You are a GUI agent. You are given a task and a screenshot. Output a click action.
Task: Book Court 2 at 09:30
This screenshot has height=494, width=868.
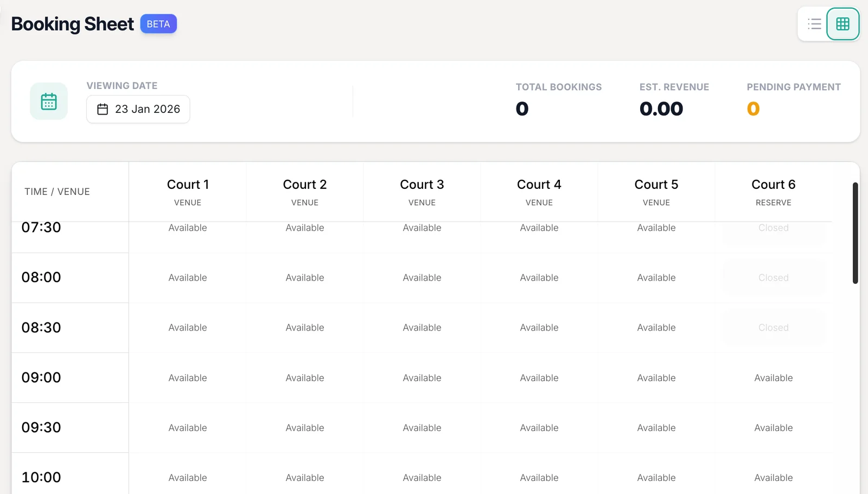305,428
